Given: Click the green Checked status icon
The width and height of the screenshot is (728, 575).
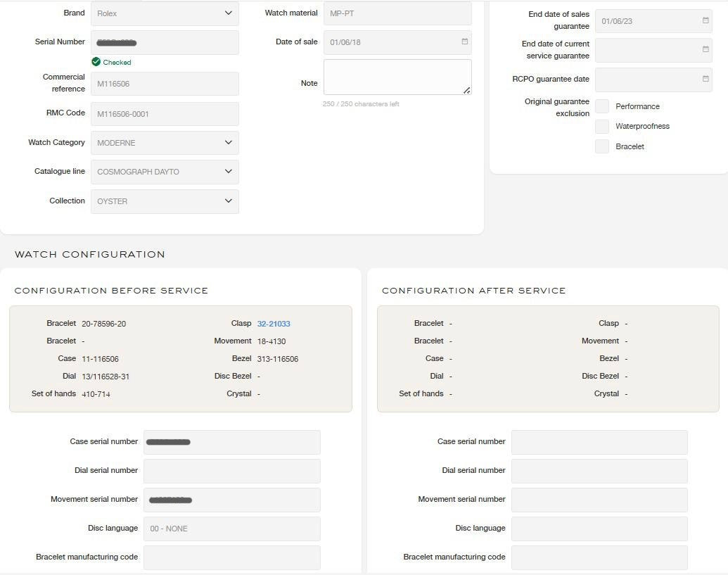Looking at the screenshot, I should tap(96, 62).
